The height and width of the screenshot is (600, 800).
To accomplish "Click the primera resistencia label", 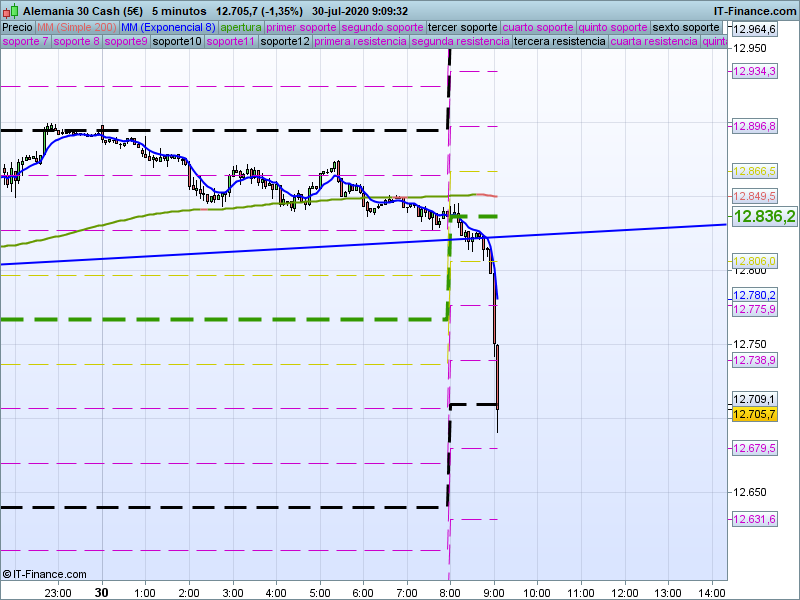I will click(x=360, y=42).
